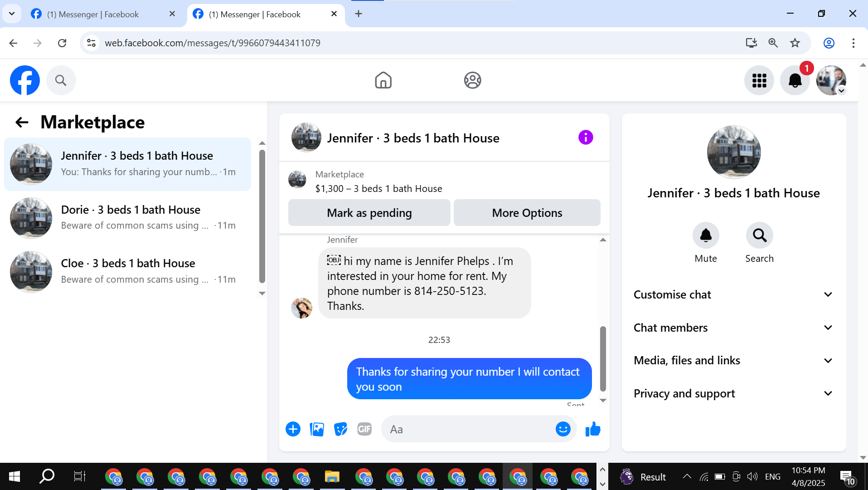Open a new browser tab
The height and width of the screenshot is (490, 868).
(x=359, y=14)
